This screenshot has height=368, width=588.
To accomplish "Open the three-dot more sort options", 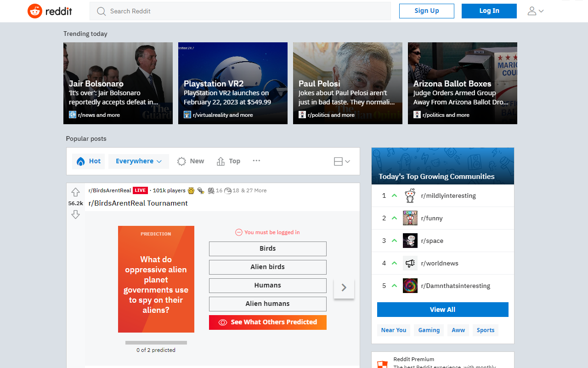I will click(256, 161).
